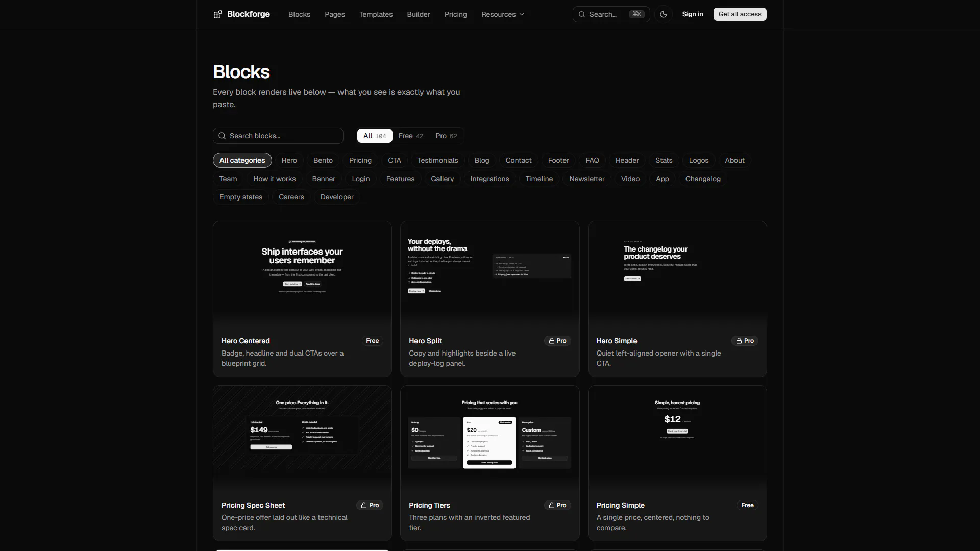Image resolution: width=980 pixels, height=551 pixels.
Task: Click the lock Pro badge on Hero Simple
Action: [745, 341]
